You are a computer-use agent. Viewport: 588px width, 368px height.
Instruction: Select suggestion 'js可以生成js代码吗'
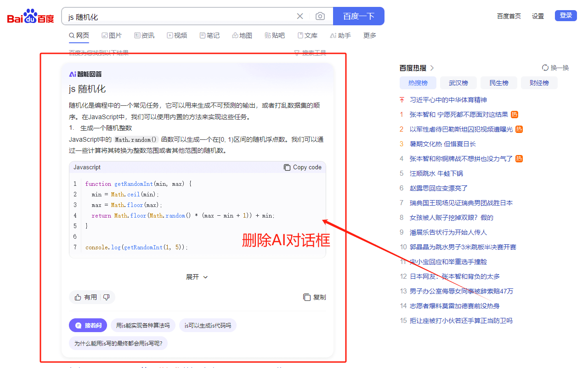click(208, 325)
